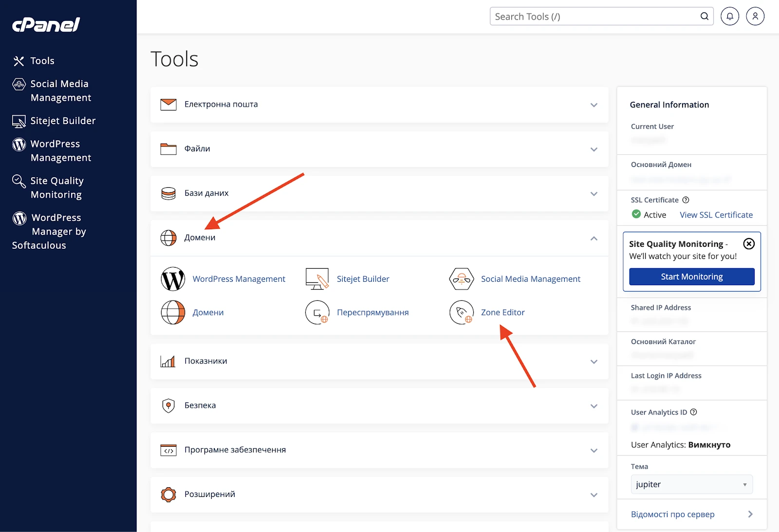Click the User Analytics ID help icon

click(x=694, y=412)
